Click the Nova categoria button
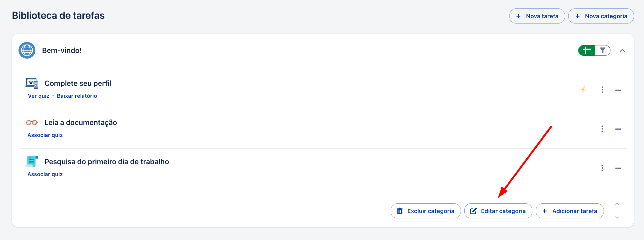This screenshot has height=240, width=644. (601, 16)
